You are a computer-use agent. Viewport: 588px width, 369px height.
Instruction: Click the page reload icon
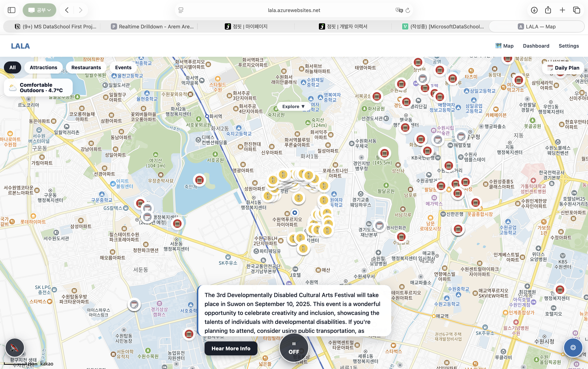pos(408,10)
